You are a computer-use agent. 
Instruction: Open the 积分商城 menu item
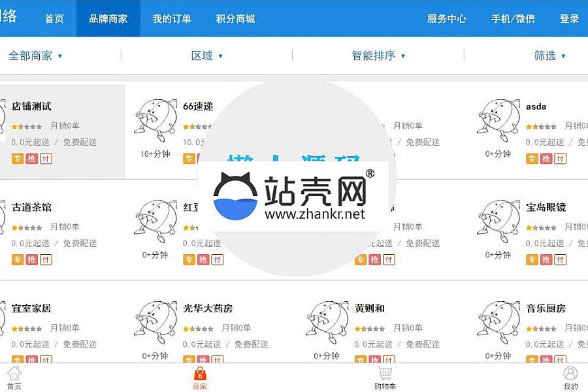(x=235, y=18)
